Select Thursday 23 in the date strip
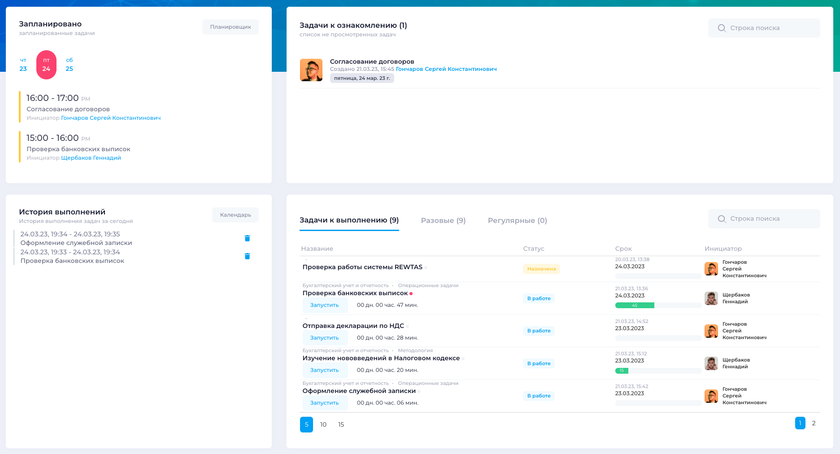 (x=23, y=65)
